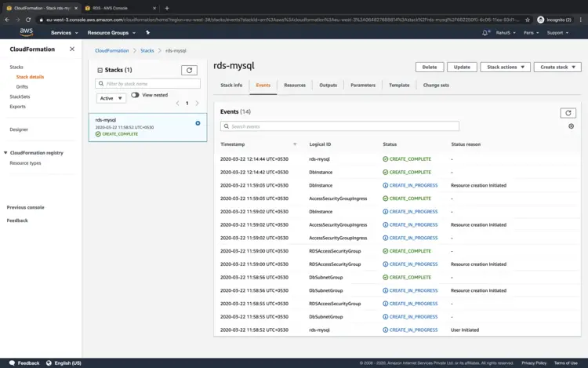Click the browser address bar
The height and width of the screenshot is (368, 588).
pos(283,20)
